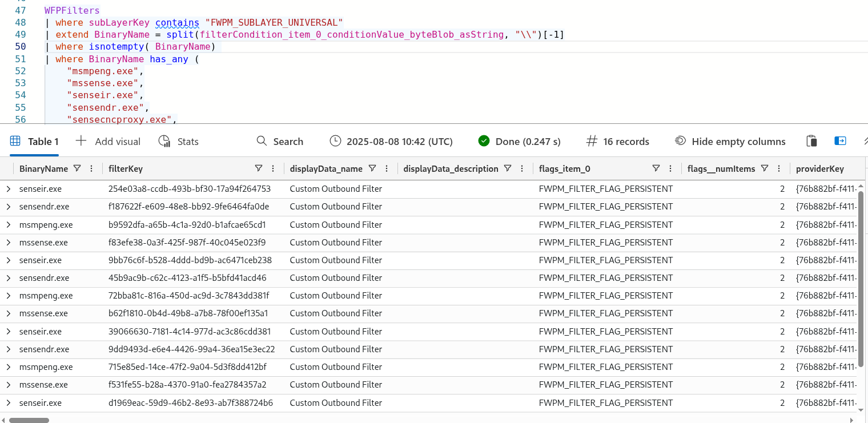Click the isnotempty function in line 50
Viewport: 868px width, 423px height.
(x=116, y=46)
